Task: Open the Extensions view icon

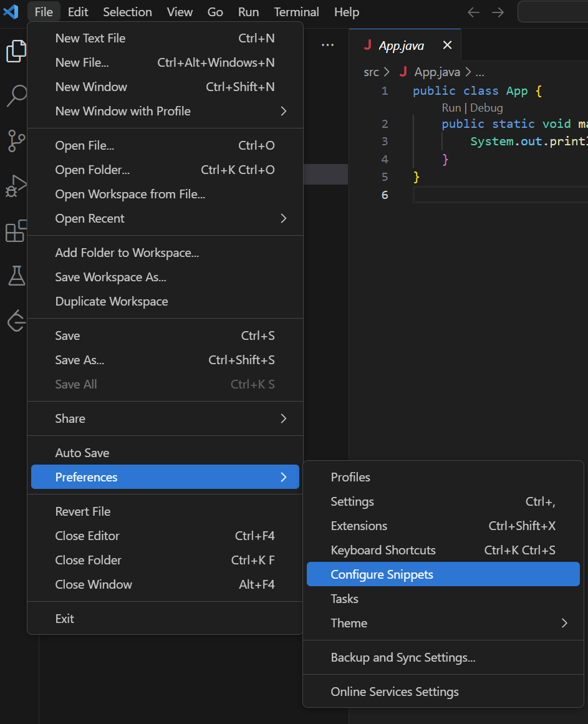Action: (x=16, y=231)
